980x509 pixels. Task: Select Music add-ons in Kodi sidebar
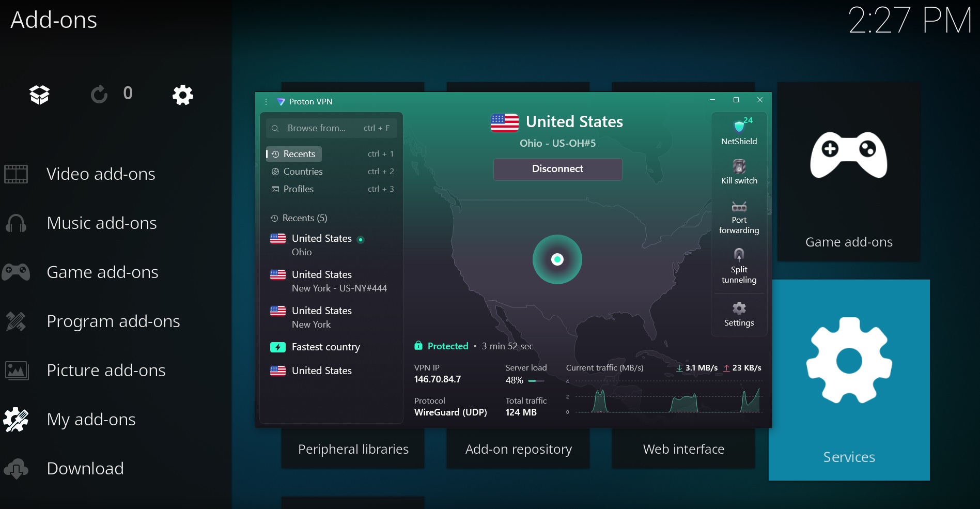pyautogui.click(x=102, y=223)
